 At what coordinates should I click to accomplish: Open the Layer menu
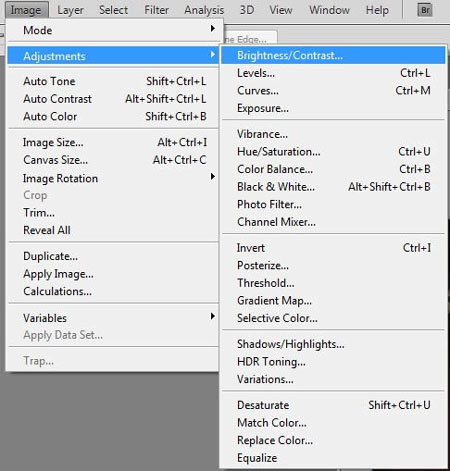click(x=70, y=10)
